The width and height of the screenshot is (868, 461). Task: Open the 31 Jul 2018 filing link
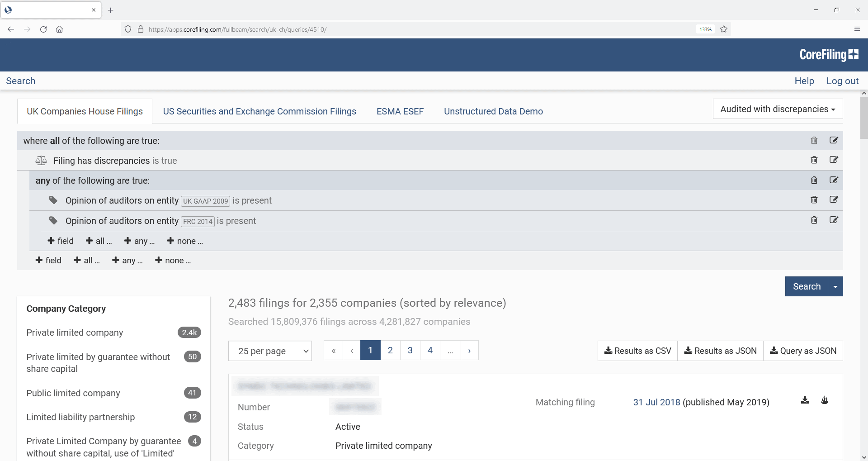click(656, 402)
